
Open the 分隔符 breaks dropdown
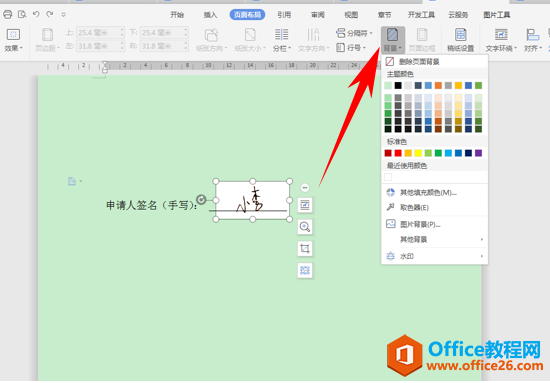tap(354, 33)
